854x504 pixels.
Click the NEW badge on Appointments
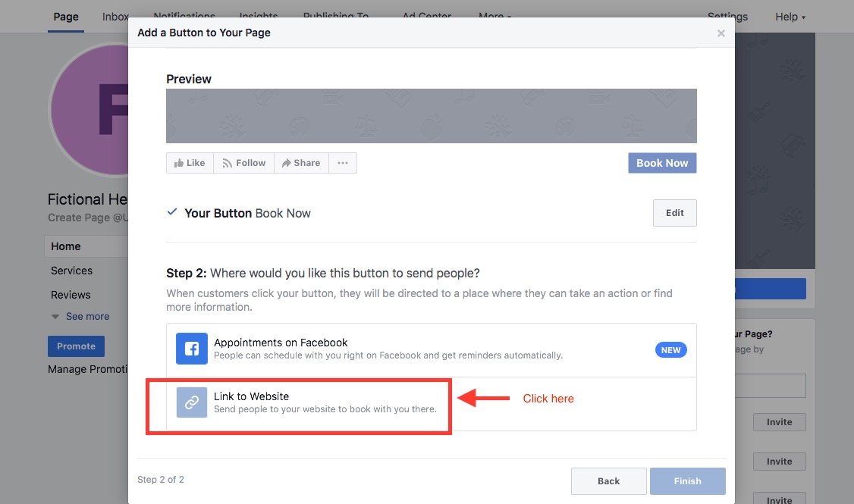671,350
